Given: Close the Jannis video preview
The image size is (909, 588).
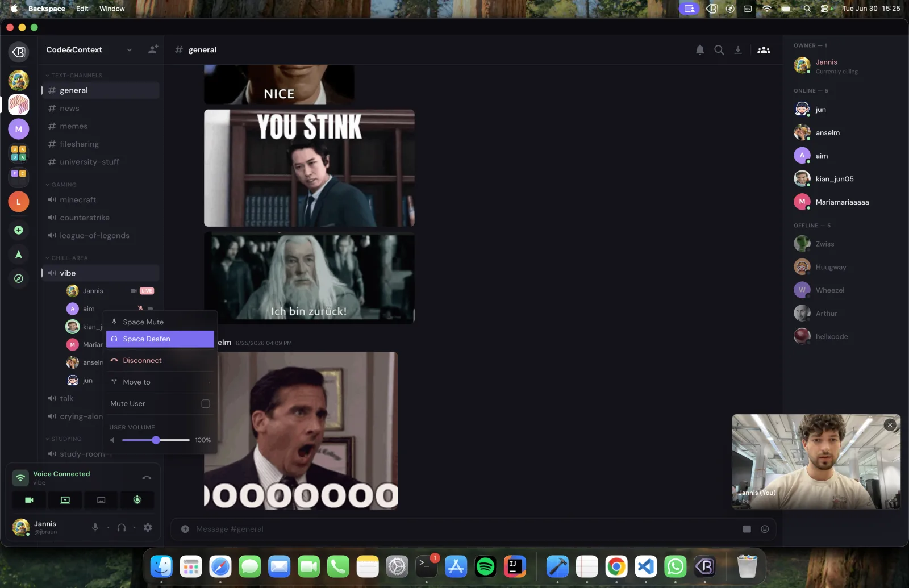Looking at the screenshot, I should click(x=890, y=424).
